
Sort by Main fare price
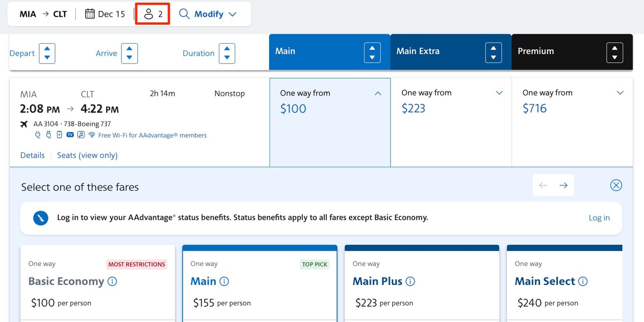tap(372, 53)
